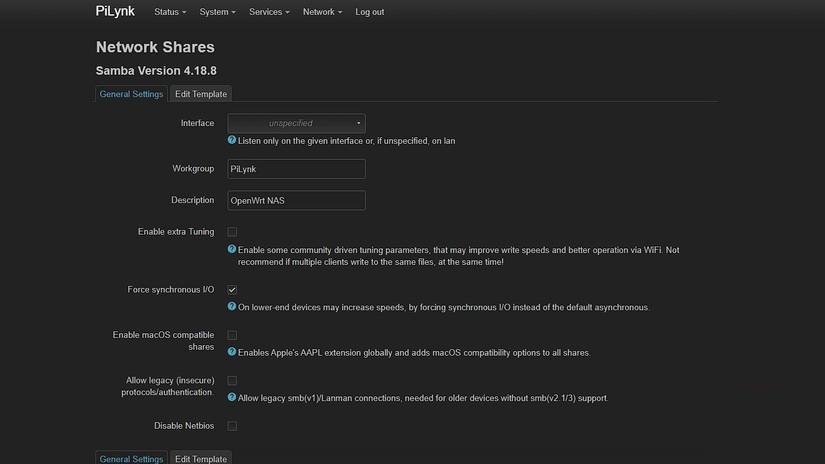Open the Services menu
Image resolution: width=825 pixels, height=464 pixels.
pos(269,12)
